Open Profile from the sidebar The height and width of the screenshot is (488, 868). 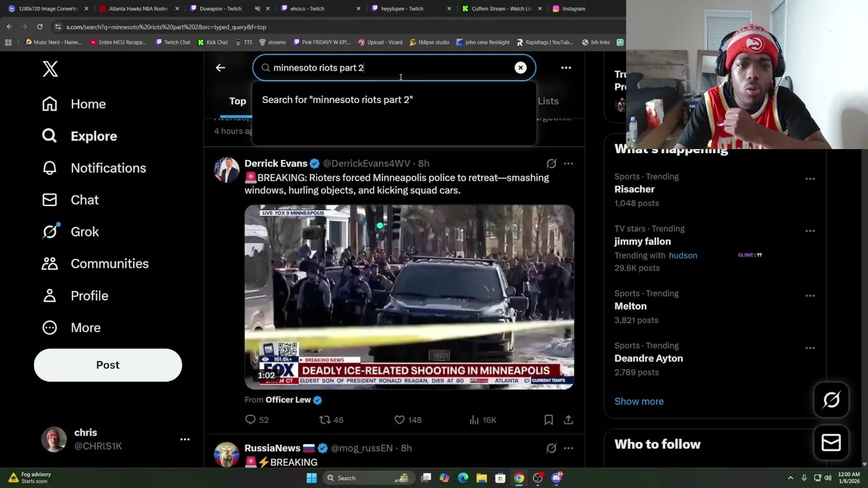coord(75,296)
